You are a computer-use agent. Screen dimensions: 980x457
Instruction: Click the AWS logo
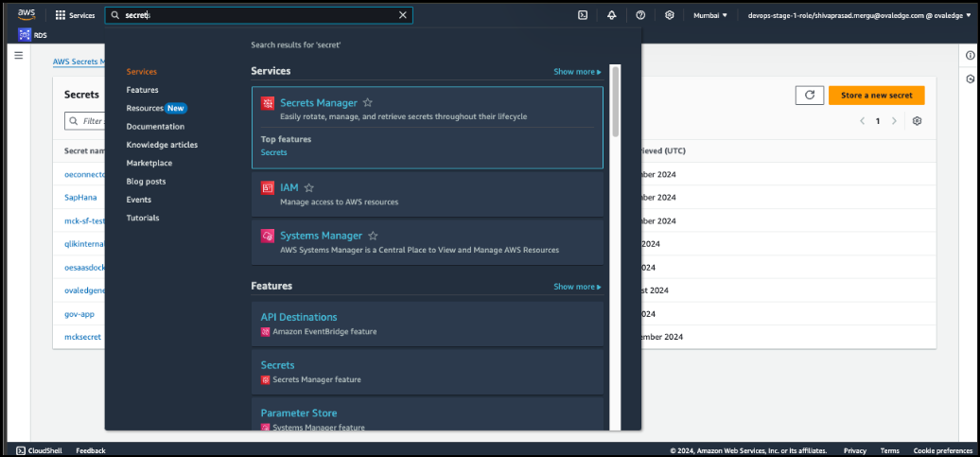(x=26, y=14)
